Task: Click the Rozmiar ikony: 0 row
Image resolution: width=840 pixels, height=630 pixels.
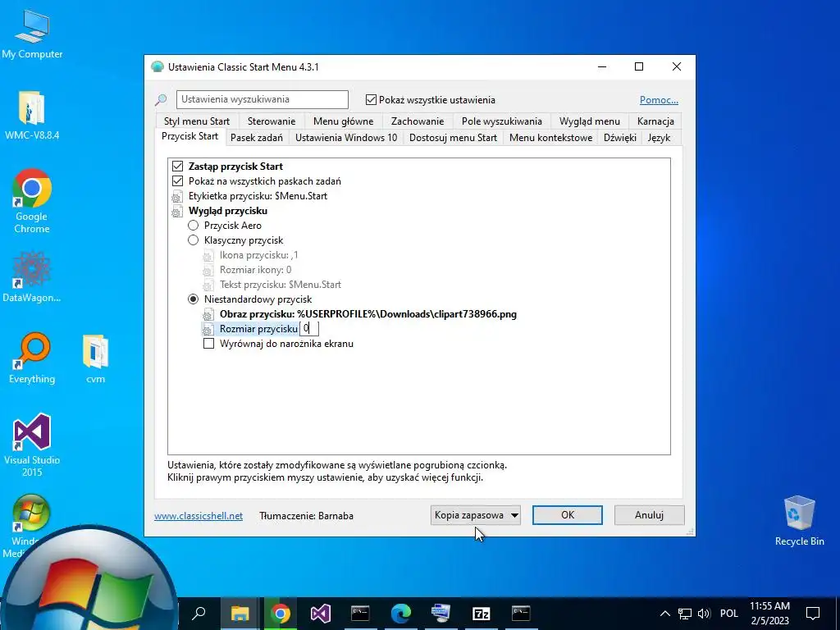Action: [256, 270]
